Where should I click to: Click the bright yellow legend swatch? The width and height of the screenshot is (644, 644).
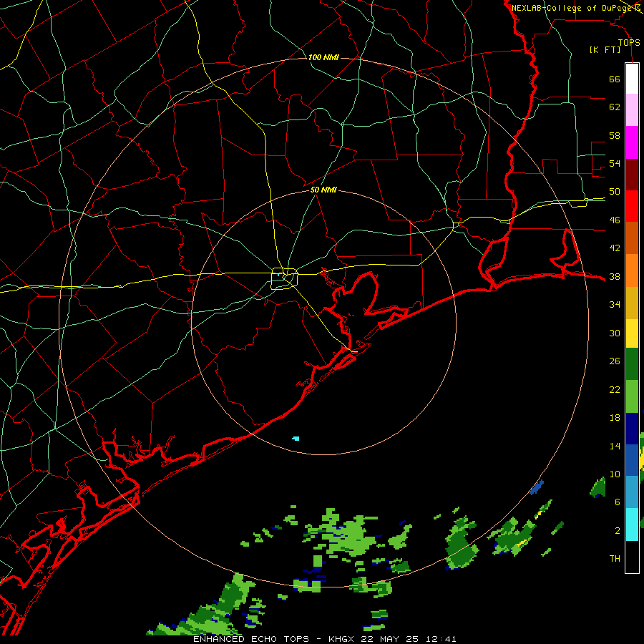click(632, 333)
